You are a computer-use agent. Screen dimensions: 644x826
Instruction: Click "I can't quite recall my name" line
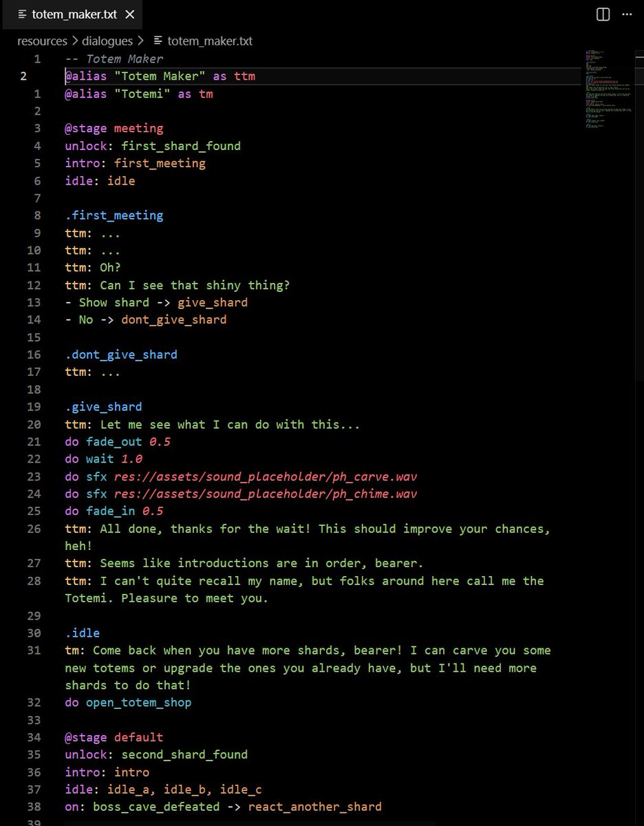[305, 590]
